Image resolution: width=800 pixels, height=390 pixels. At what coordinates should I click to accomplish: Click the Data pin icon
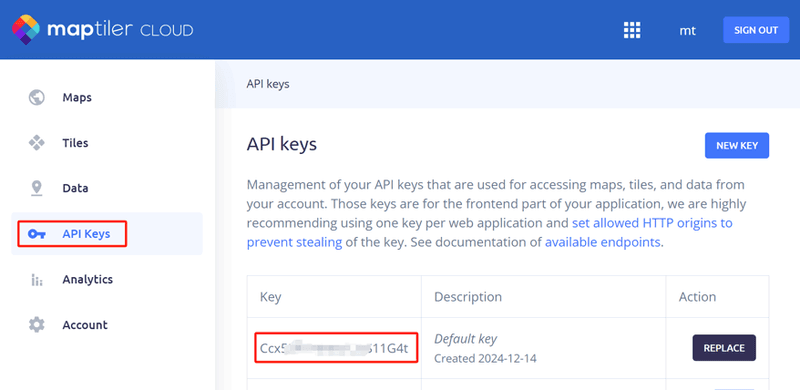coord(37,188)
